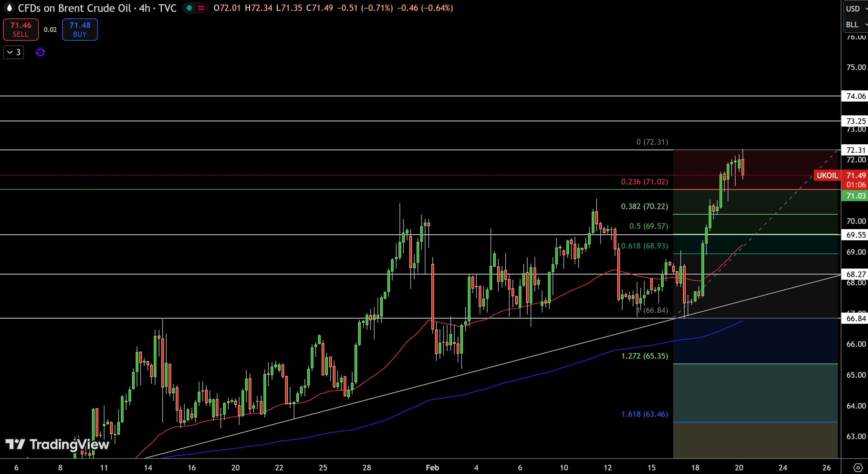The image size is (868, 474).
Task: Open the USD currency dropdown
Action: (x=856, y=9)
